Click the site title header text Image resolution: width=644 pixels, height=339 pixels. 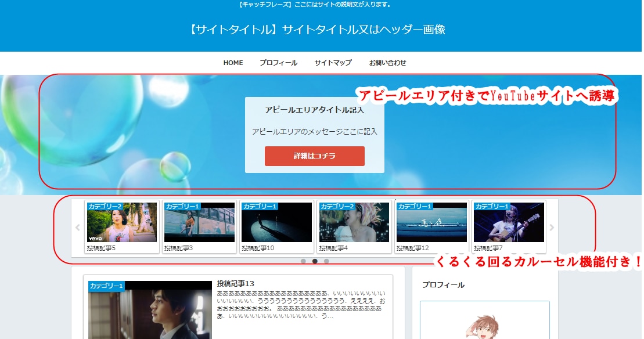point(317,30)
